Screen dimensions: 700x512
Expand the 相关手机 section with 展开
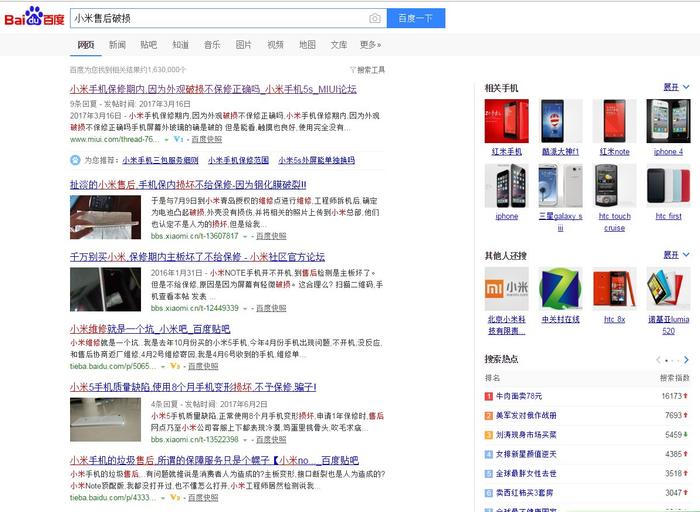676,87
